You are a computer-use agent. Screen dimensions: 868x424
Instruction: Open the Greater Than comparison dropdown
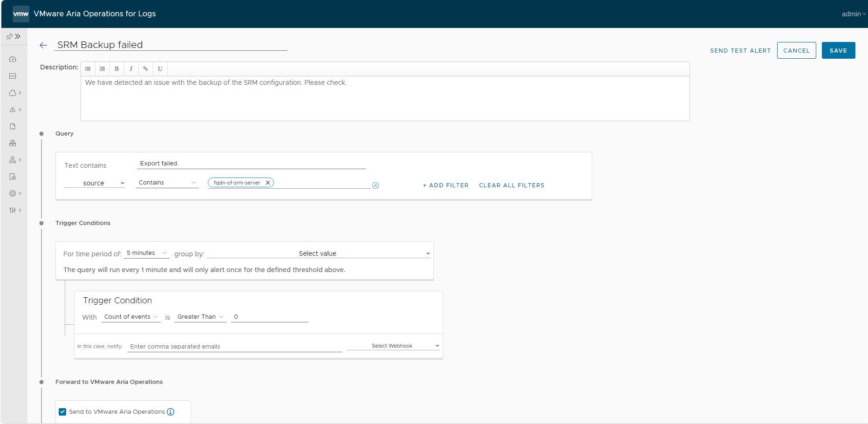click(x=200, y=317)
